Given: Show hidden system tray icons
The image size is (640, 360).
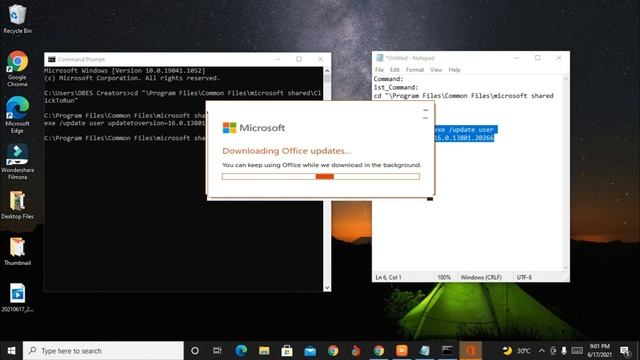Looking at the screenshot, I should point(542,351).
